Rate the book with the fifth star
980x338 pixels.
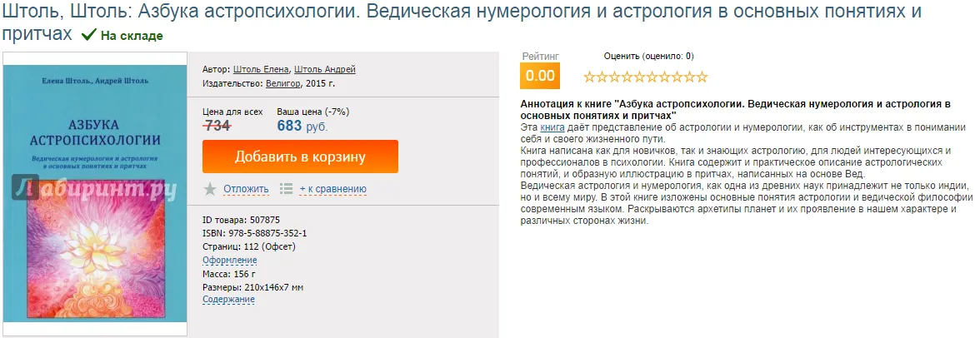(639, 77)
